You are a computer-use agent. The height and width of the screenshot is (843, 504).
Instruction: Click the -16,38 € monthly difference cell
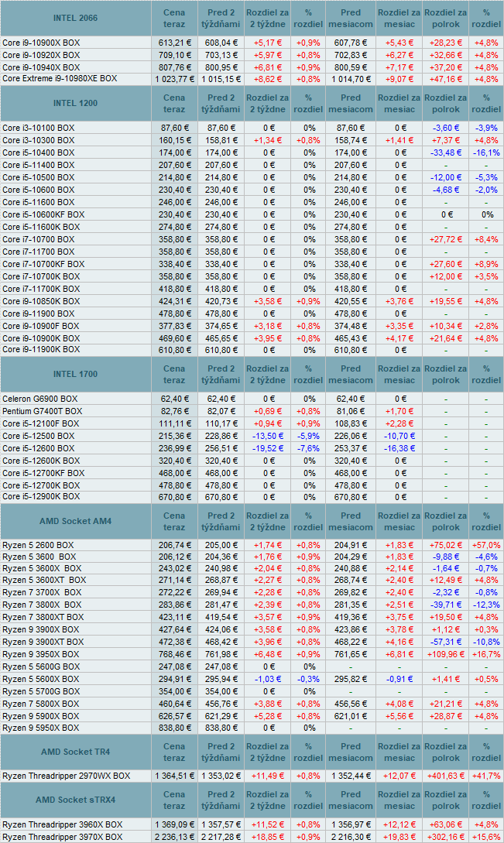pyautogui.click(x=399, y=448)
